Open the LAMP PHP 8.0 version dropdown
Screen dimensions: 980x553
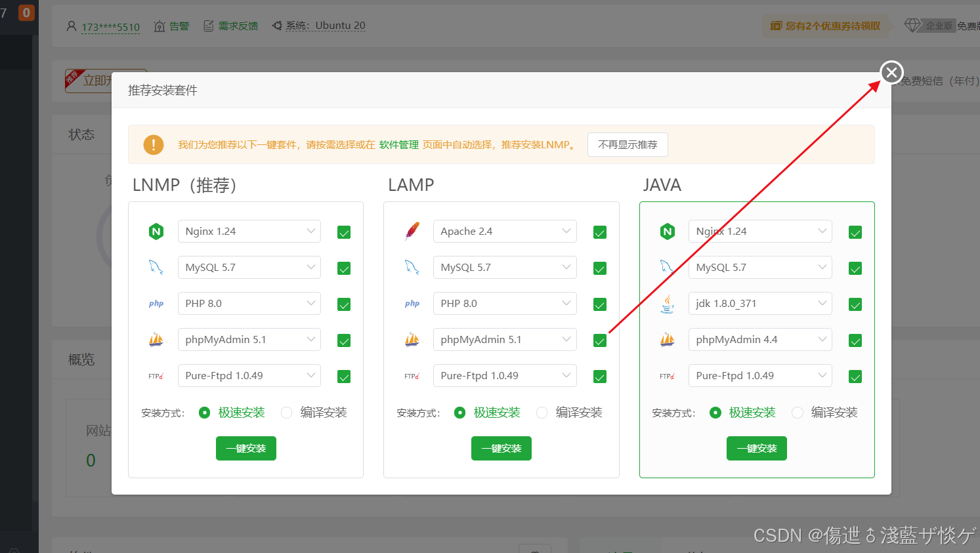click(x=505, y=304)
